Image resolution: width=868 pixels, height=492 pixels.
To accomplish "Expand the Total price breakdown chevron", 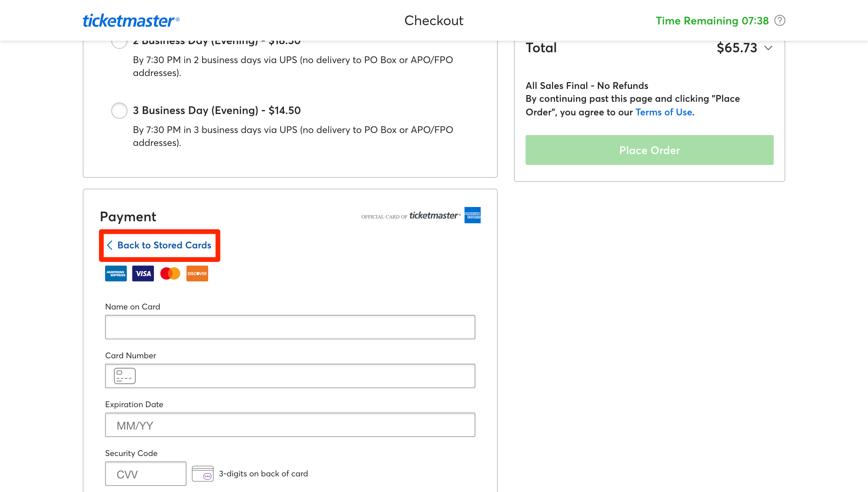I will pyautogui.click(x=768, y=48).
